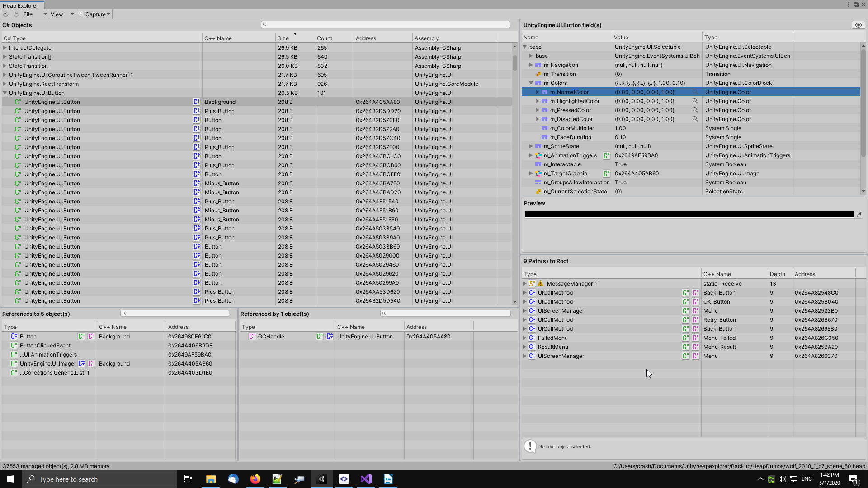Click the magnifier icon beside m_HighlightedColor value
Image resolution: width=868 pixels, height=488 pixels.
point(695,101)
